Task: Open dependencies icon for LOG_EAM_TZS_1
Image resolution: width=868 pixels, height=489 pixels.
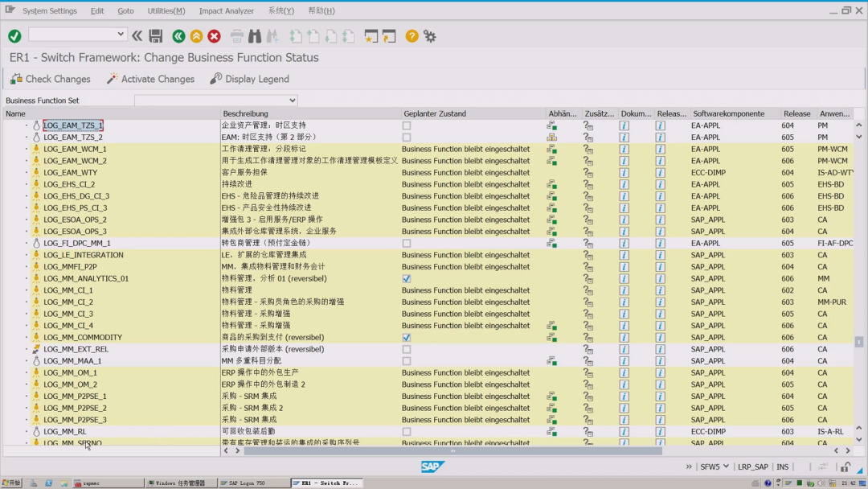Action: [x=552, y=125]
